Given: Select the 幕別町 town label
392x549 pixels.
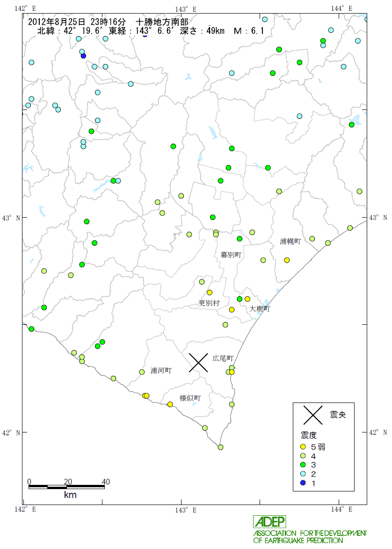Looking at the screenshot, I should pos(231,255).
